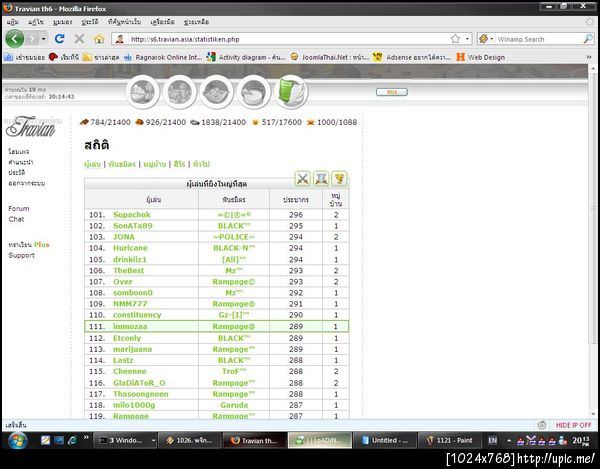This screenshot has width=600, height=469.
Task: Click HIDE IP OFF status bar toggle
Action: 573,425
